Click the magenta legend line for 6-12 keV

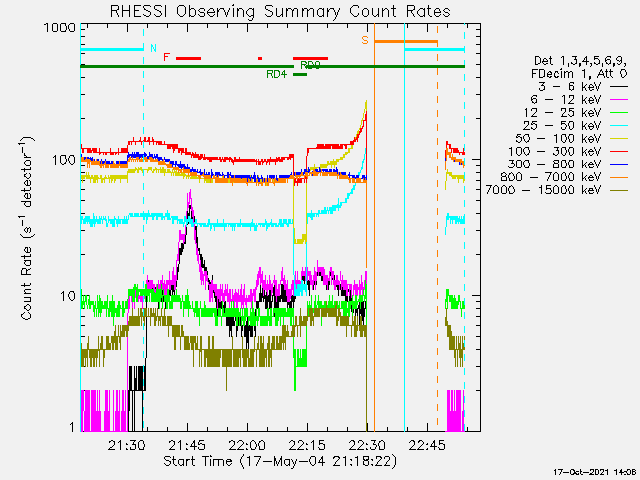[x=619, y=100]
